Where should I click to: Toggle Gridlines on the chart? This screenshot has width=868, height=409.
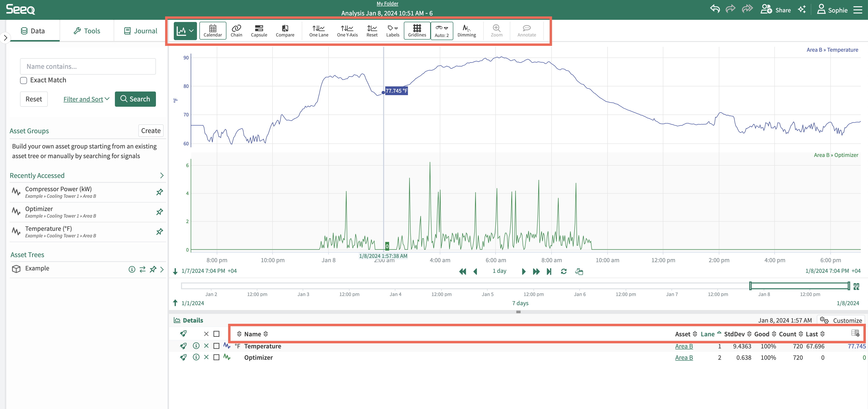[x=417, y=31]
